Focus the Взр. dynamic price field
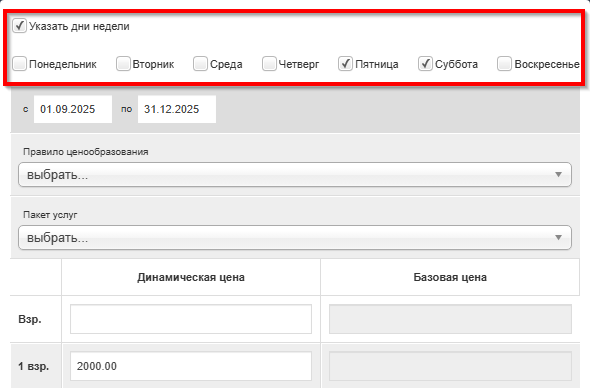 191,319
